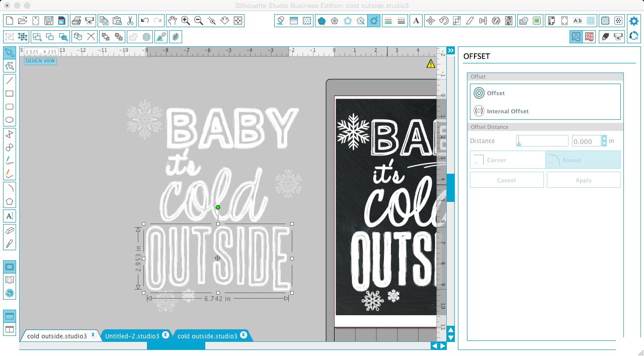Open the Text Style panel
Viewport: 644px width, 356px height.
coord(417,21)
